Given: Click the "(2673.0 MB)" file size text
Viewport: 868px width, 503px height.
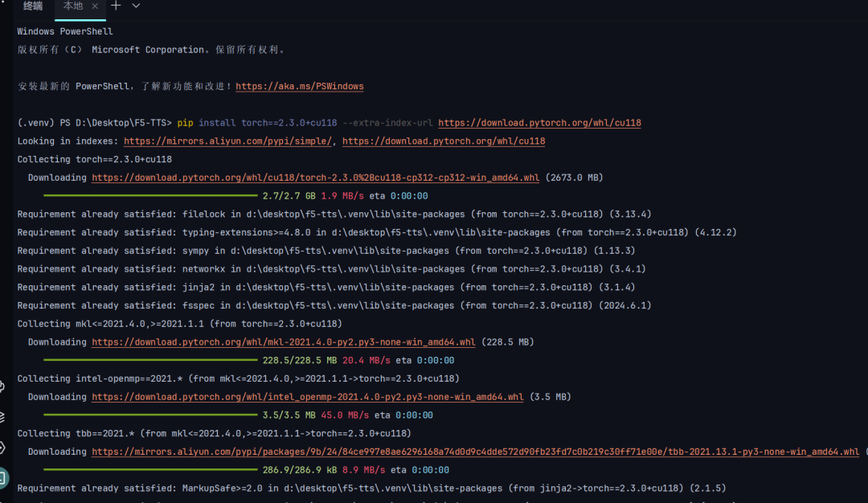Looking at the screenshot, I should coord(574,178).
